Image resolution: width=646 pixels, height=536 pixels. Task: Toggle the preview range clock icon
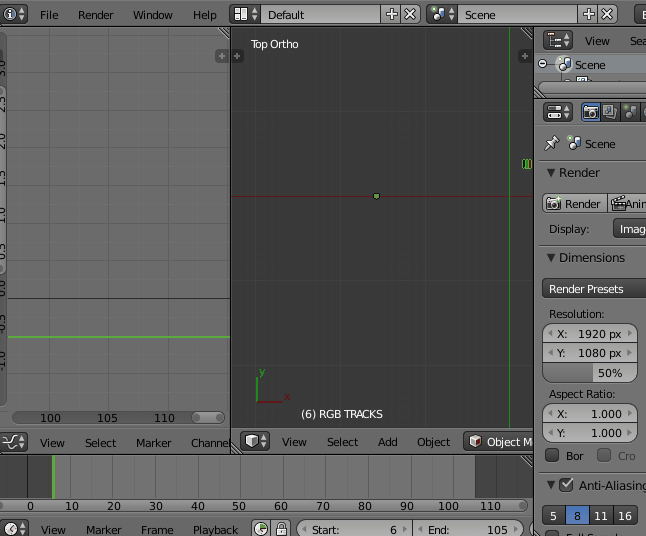tap(261, 529)
